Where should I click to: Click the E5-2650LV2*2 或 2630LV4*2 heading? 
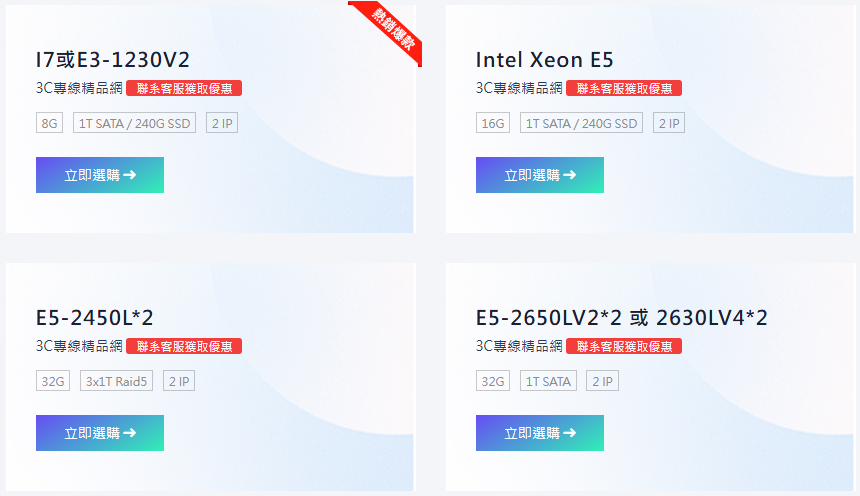621,318
